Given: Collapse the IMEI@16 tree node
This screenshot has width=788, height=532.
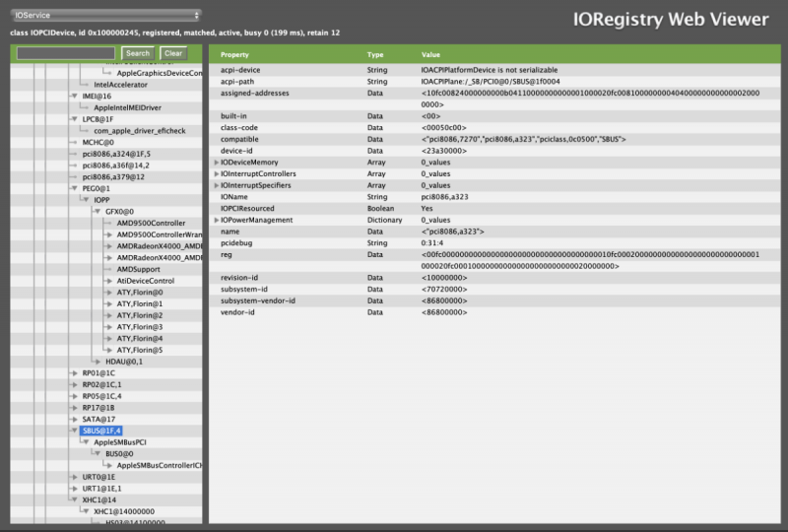Looking at the screenshot, I should click(x=75, y=96).
